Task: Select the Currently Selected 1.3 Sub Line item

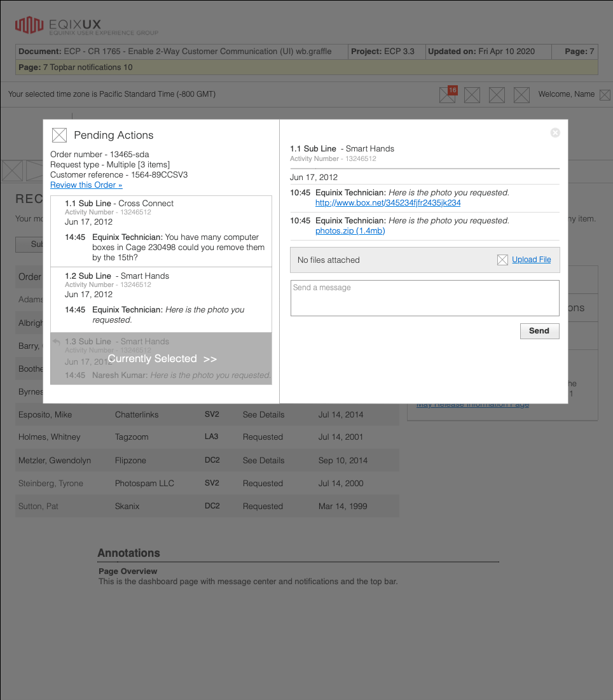Action: click(161, 358)
